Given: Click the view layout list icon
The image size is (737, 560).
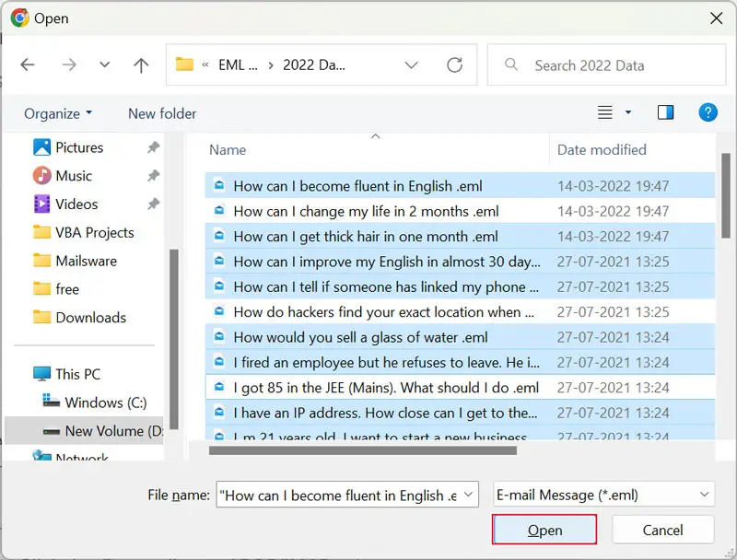Looking at the screenshot, I should 605,113.
